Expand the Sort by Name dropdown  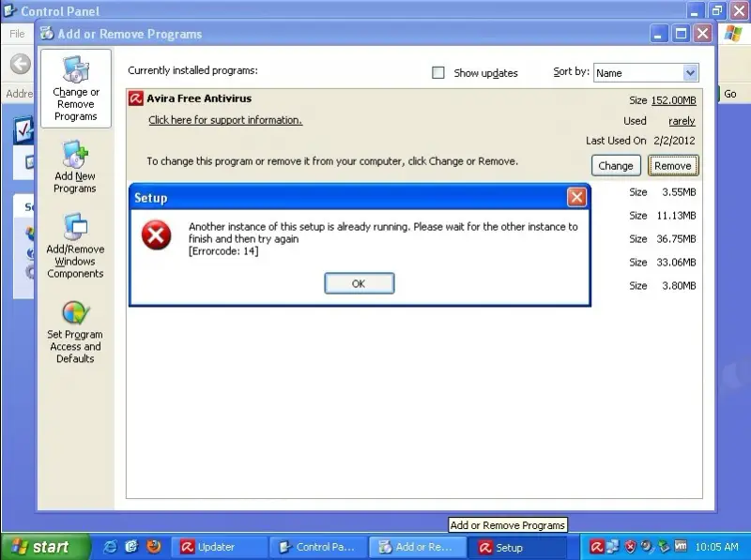pos(690,72)
